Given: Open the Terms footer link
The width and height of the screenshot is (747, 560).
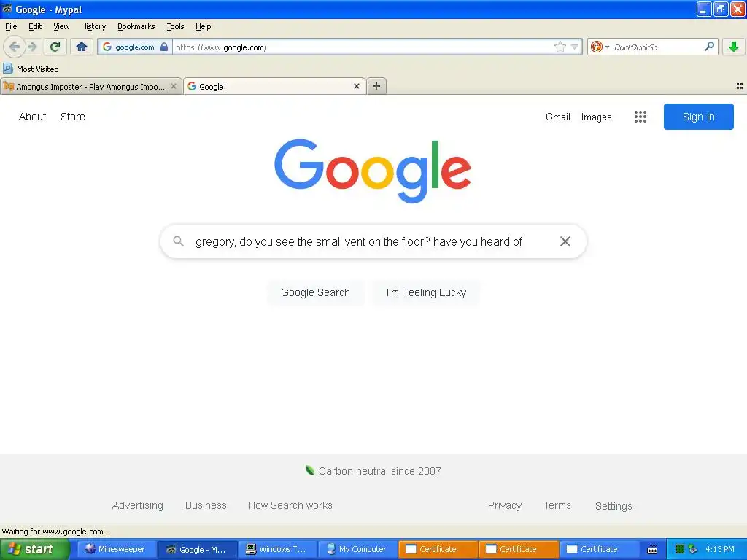Looking at the screenshot, I should click(557, 505).
